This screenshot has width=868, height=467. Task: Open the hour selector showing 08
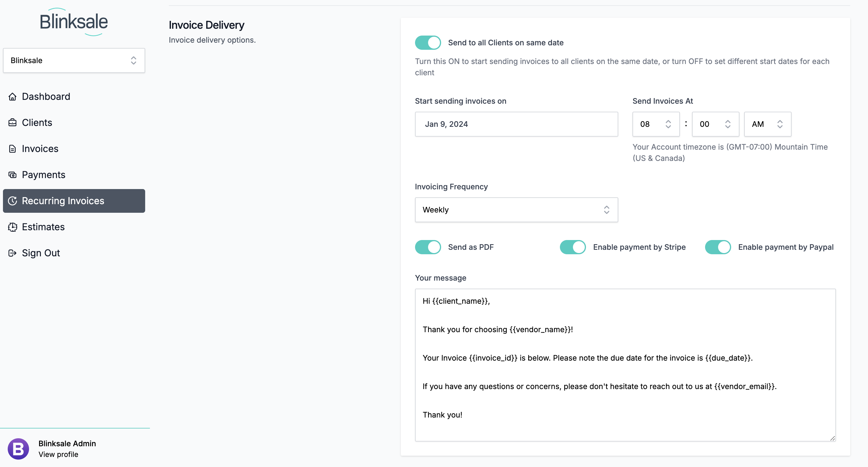pyautogui.click(x=655, y=124)
